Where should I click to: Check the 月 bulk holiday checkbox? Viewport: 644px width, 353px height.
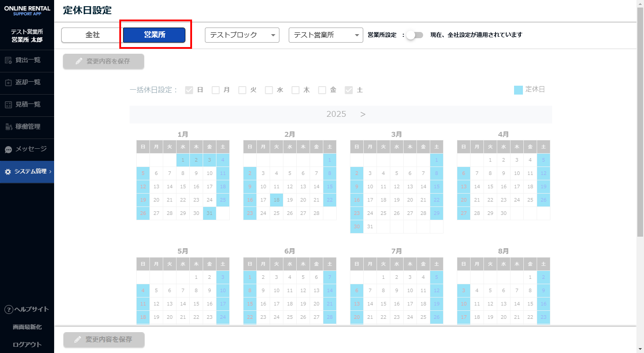[x=216, y=90]
